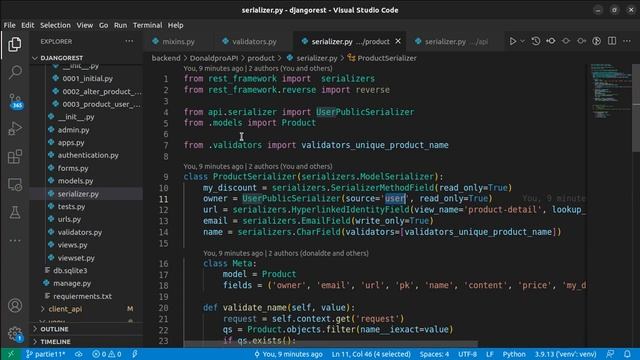Image resolution: width=640 pixels, height=360 pixels.
Task: Click the code minimap overview
Action: pos(610,91)
